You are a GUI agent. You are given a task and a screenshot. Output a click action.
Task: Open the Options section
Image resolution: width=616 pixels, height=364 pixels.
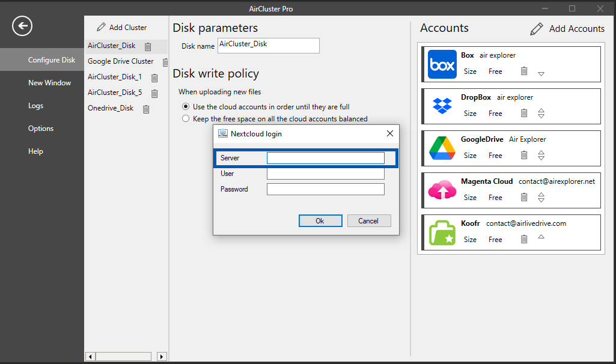[42, 129]
